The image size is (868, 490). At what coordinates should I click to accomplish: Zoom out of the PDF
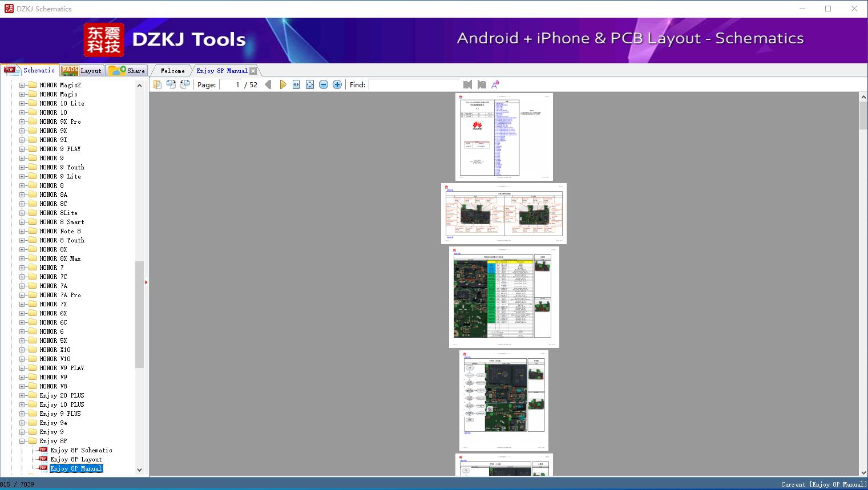coord(324,84)
